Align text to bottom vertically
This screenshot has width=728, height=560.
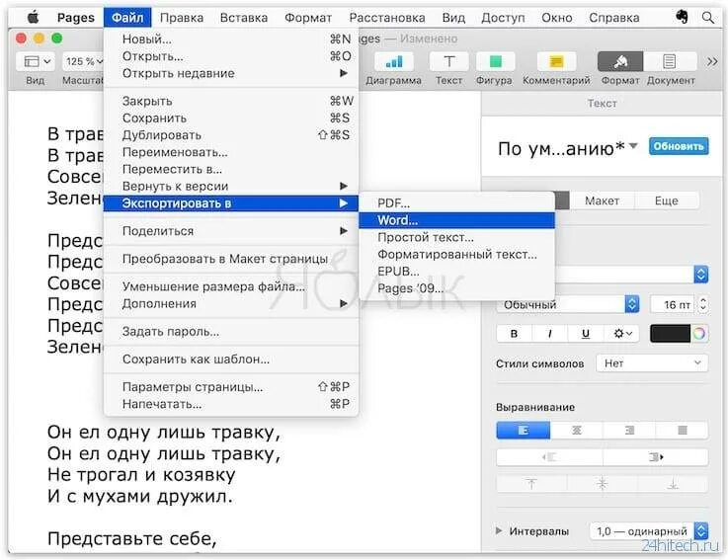tap(673, 484)
